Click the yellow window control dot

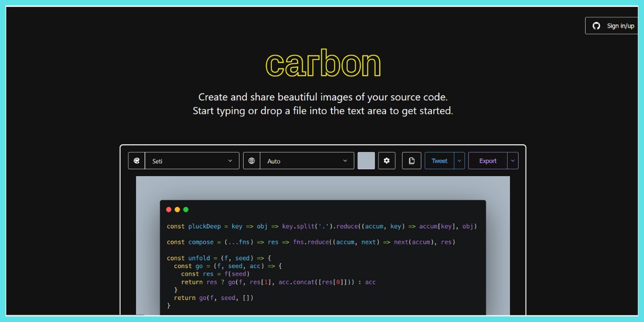(x=178, y=209)
